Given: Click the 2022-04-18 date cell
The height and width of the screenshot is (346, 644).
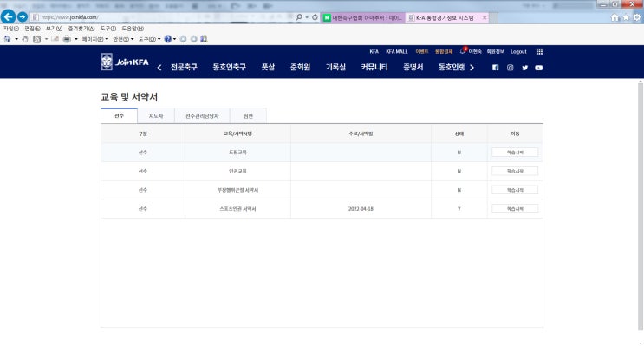Looking at the screenshot, I should point(361,209).
